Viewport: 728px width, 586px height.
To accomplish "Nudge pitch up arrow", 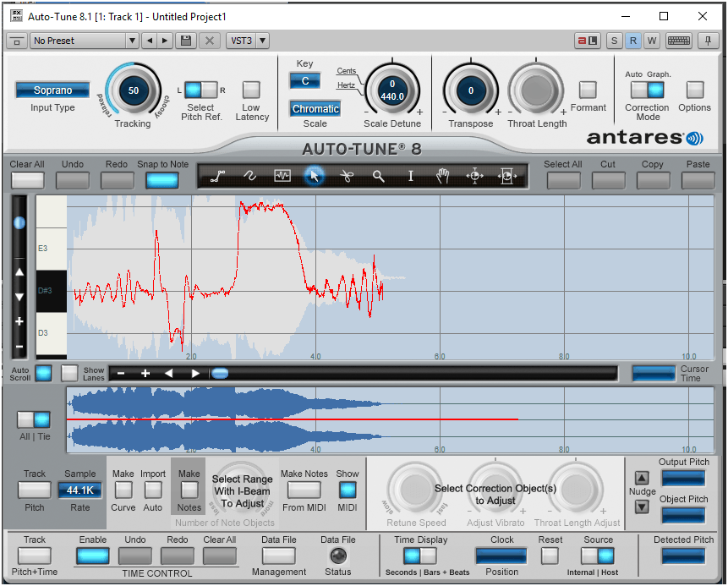I will click(x=642, y=478).
